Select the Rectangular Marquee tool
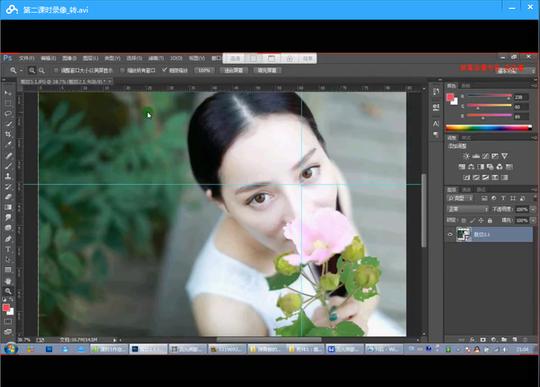Image resolution: width=540 pixels, height=387 pixels. [x=8, y=103]
